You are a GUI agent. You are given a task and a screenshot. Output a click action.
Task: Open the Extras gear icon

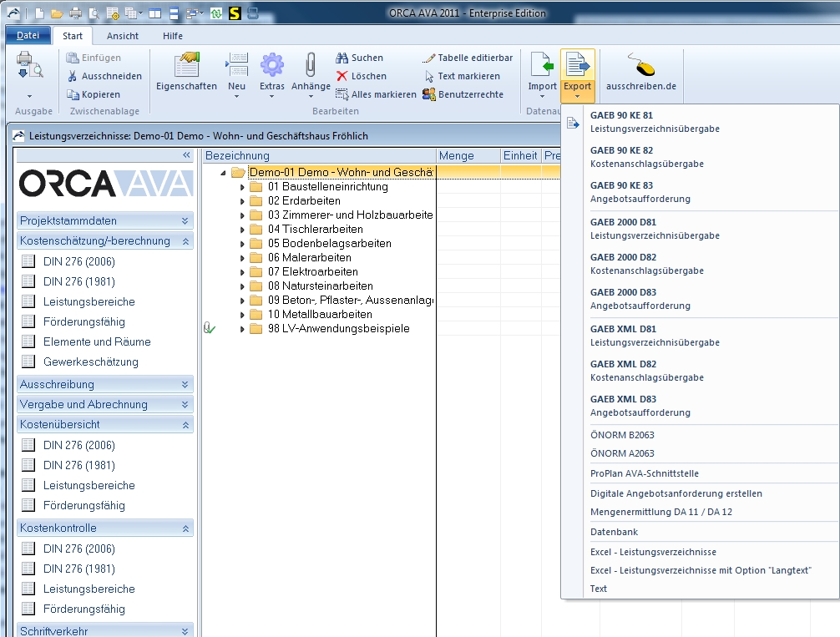point(272,66)
